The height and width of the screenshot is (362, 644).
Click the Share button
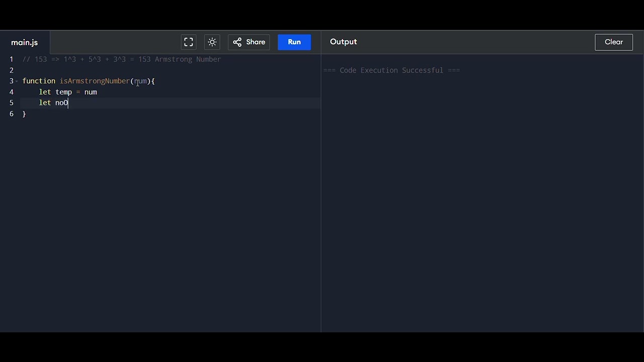click(249, 42)
